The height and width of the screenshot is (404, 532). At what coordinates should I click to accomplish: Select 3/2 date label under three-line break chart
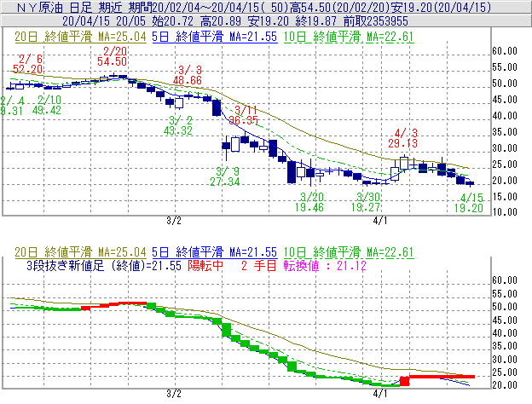point(174,394)
